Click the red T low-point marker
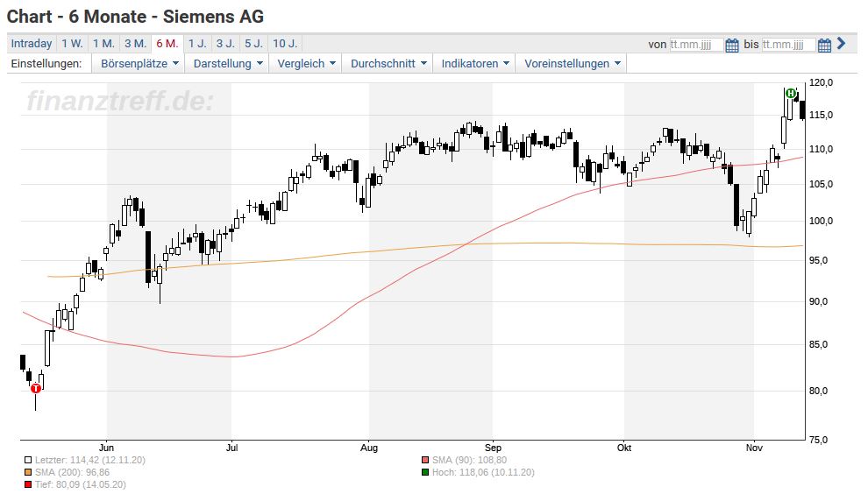868x494 pixels. coord(36,388)
